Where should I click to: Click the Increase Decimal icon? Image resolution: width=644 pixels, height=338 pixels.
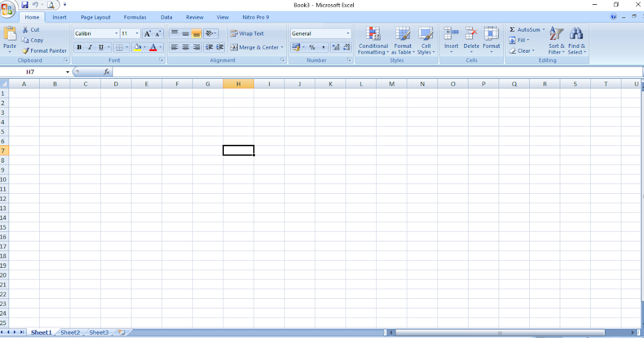(x=335, y=47)
